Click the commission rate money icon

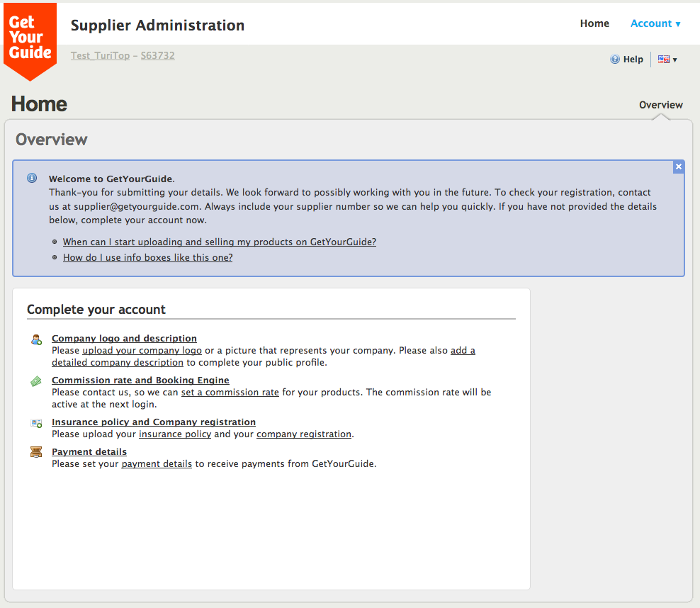pyautogui.click(x=36, y=381)
